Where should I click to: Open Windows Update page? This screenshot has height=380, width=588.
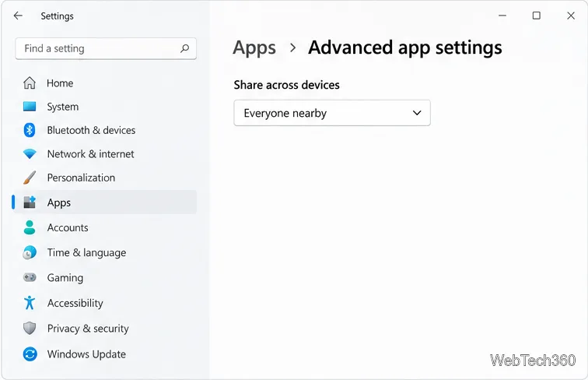tap(105, 354)
